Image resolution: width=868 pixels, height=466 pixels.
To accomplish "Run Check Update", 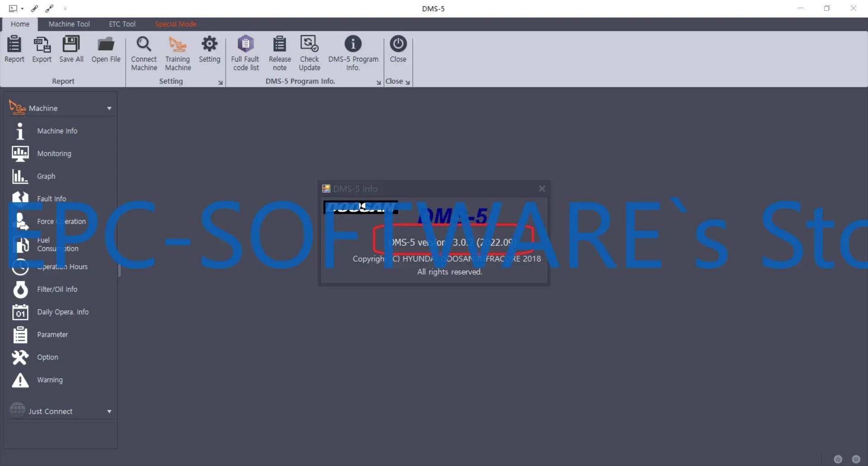I will (309, 52).
